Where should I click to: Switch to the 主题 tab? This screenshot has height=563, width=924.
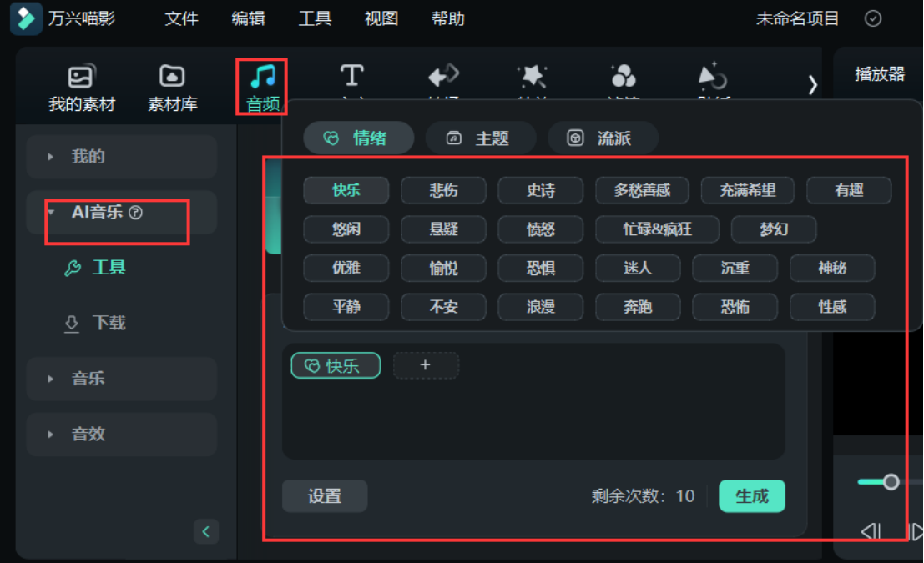click(481, 138)
